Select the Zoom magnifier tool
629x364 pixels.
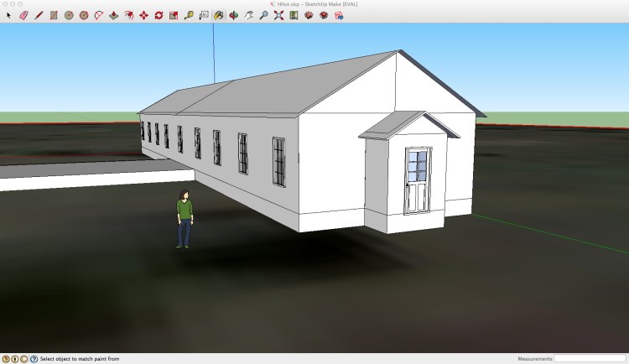263,16
